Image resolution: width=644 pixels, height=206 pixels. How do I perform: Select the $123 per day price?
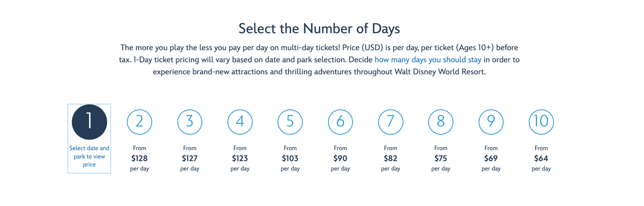(240, 158)
